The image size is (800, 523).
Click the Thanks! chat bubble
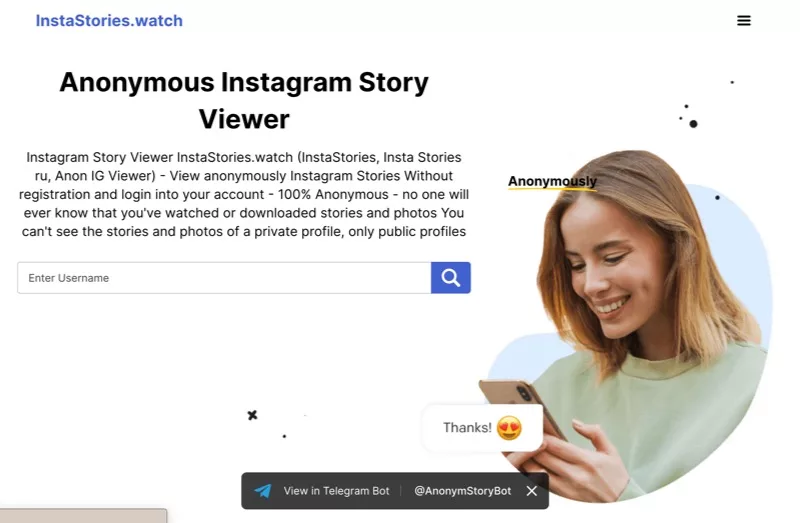pyautogui.click(x=482, y=428)
